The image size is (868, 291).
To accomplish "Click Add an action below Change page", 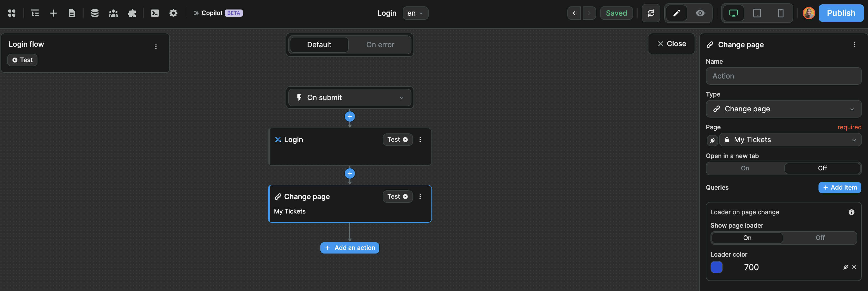I will click(349, 247).
